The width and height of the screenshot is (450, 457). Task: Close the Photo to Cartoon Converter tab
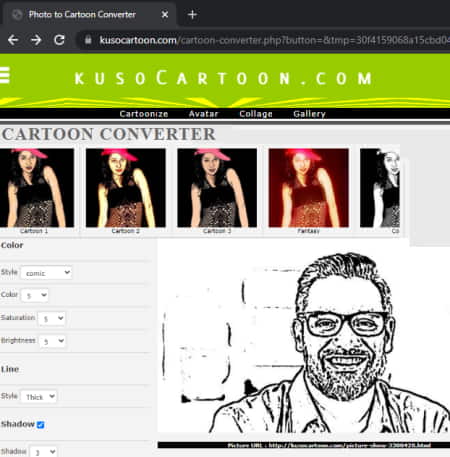tap(165, 15)
